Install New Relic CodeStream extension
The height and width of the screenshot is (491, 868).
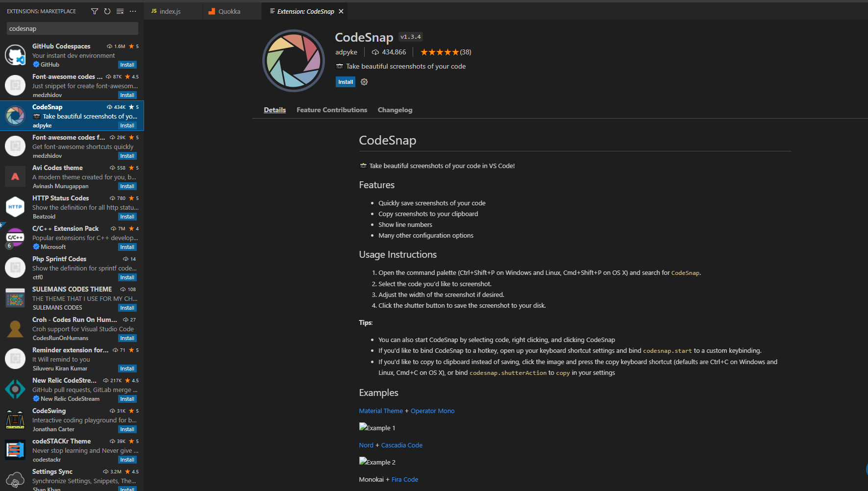pos(127,399)
